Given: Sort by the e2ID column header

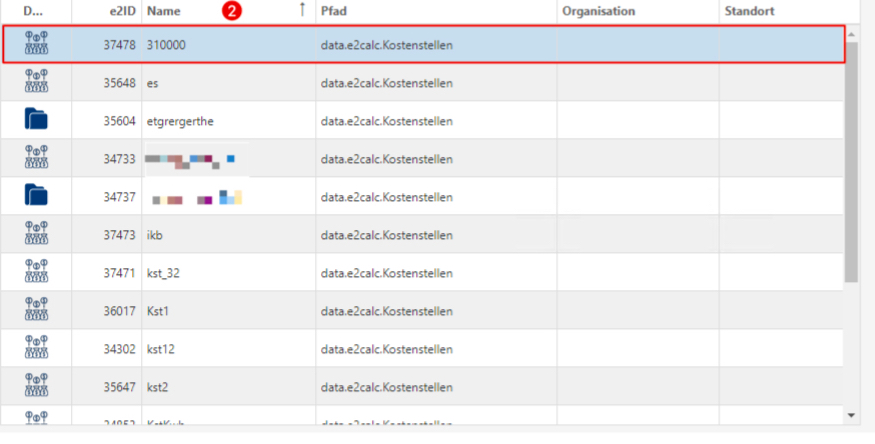Looking at the screenshot, I should pyautogui.click(x=122, y=11).
